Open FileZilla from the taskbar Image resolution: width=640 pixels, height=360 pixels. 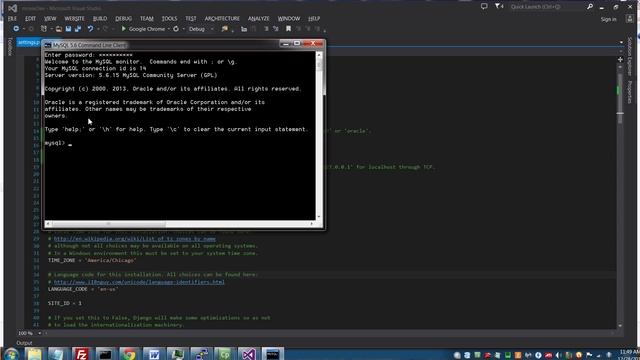(81, 354)
